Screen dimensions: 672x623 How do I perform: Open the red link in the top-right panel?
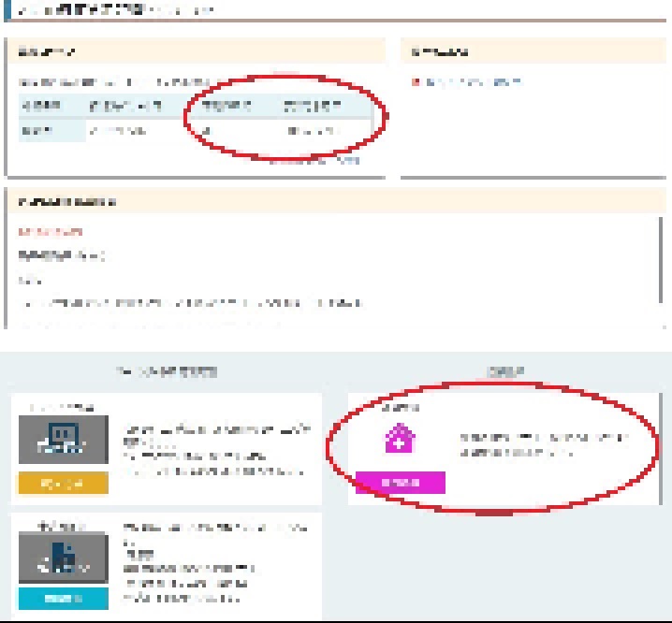click(473, 81)
